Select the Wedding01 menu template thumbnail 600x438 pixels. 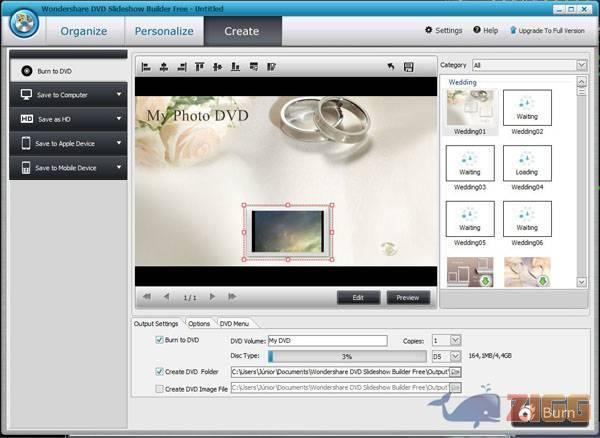pos(469,113)
